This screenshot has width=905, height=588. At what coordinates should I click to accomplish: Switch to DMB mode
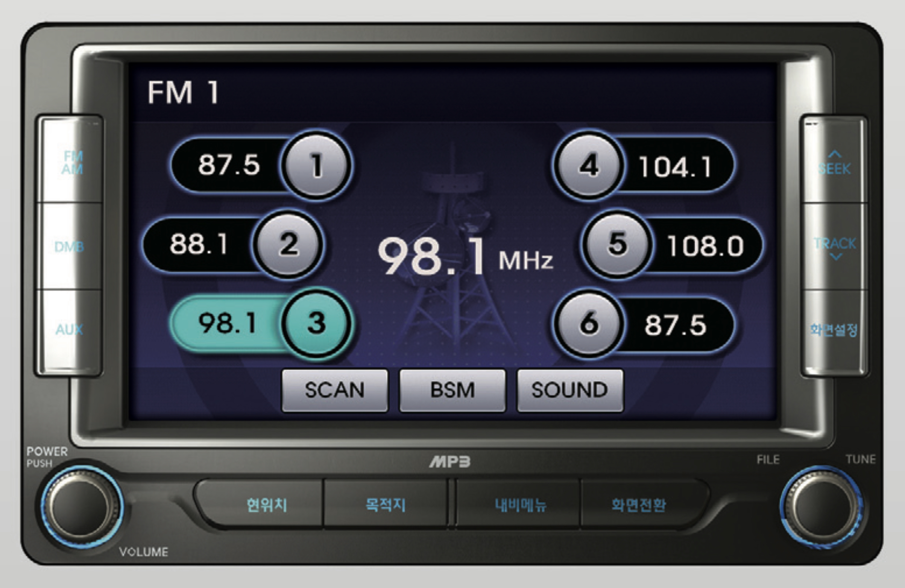69,246
